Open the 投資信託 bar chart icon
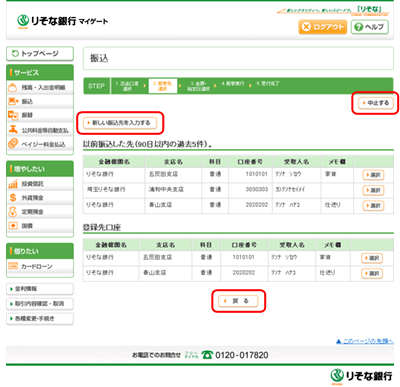Image resolution: width=400 pixels, height=387 pixels. [13, 184]
